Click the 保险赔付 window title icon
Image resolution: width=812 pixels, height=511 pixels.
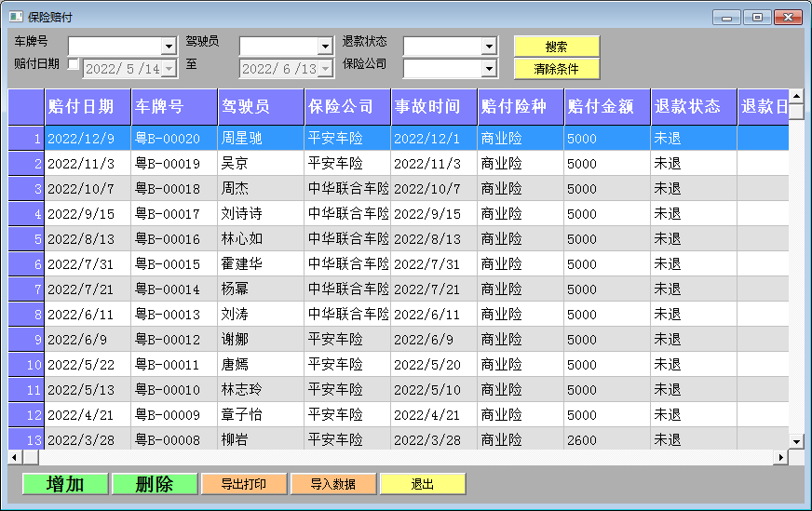click(16, 17)
